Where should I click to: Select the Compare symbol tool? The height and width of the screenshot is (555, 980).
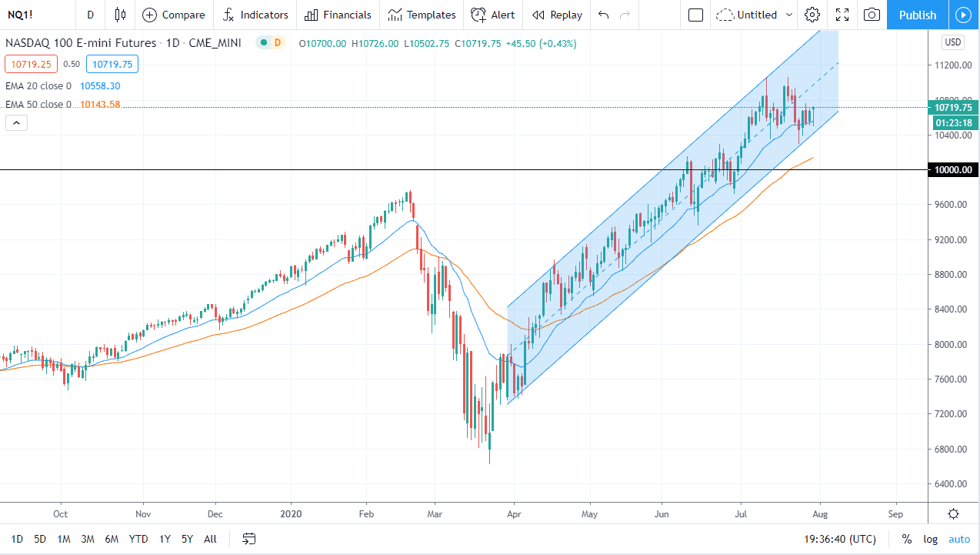coord(173,15)
